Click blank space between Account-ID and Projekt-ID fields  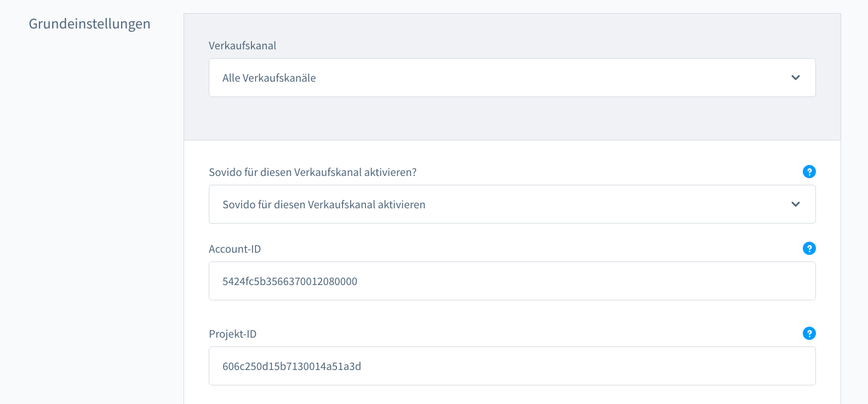[512, 314]
